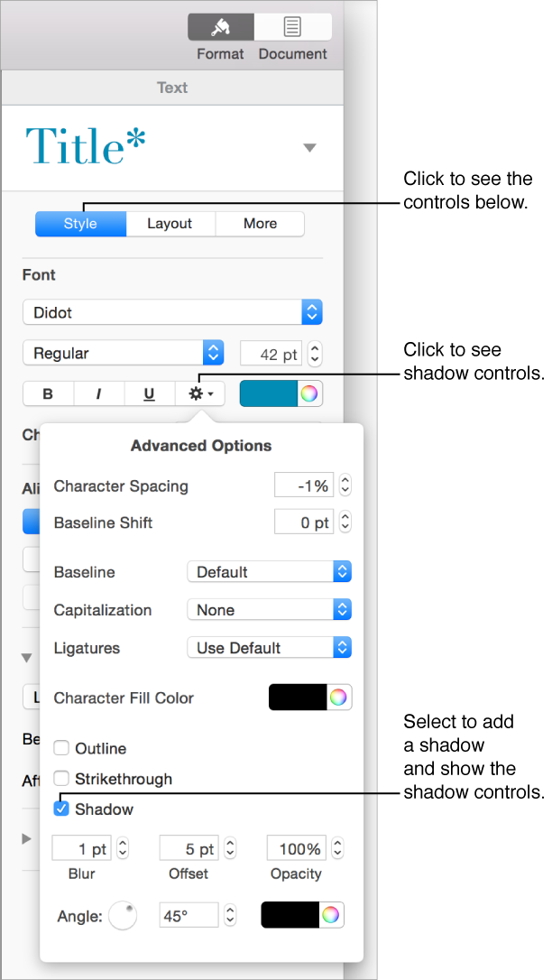This screenshot has width=552, height=980.
Task: Click the font size stepper arrows
Action: [x=316, y=354]
